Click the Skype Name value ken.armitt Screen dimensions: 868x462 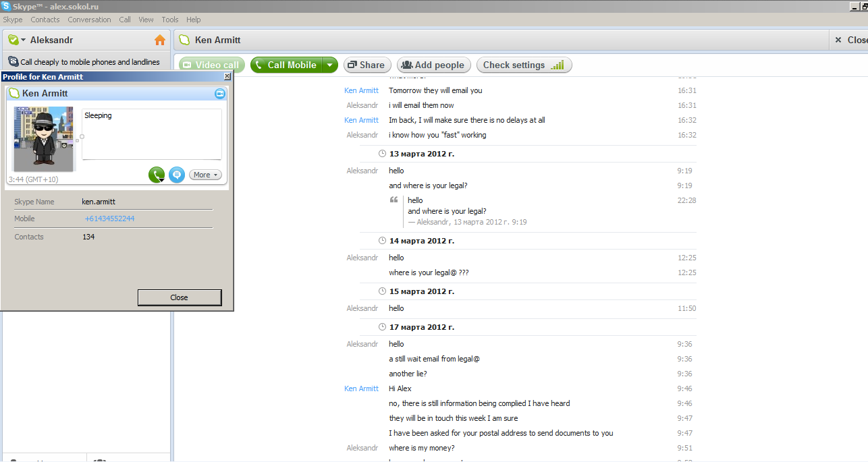point(99,202)
